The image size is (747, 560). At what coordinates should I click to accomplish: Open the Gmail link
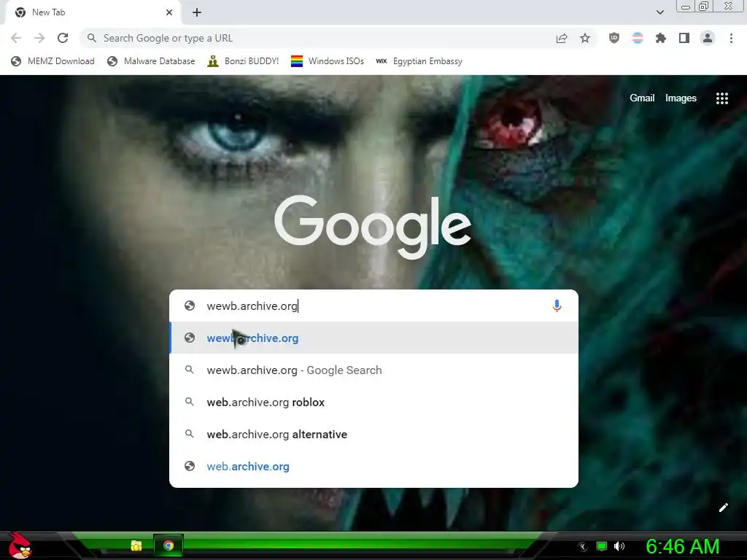pos(642,98)
